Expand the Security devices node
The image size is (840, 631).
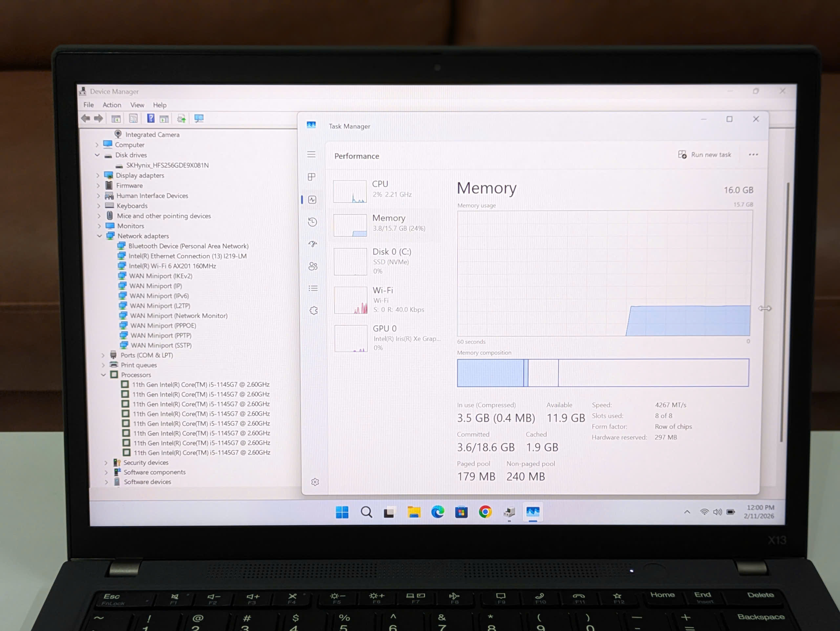(106, 463)
